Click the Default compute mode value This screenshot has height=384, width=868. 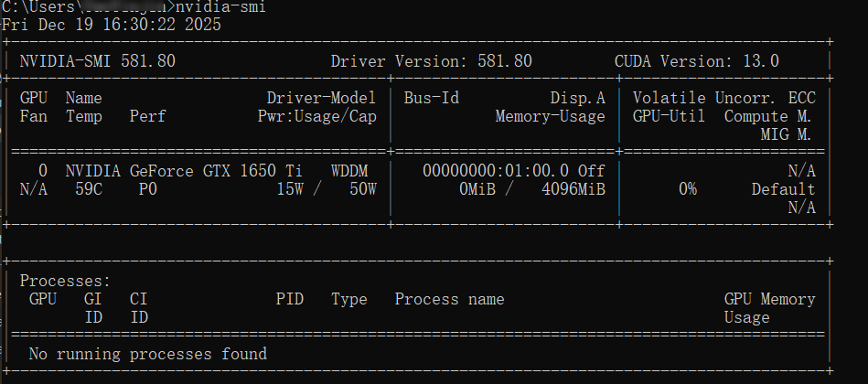tap(783, 189)
